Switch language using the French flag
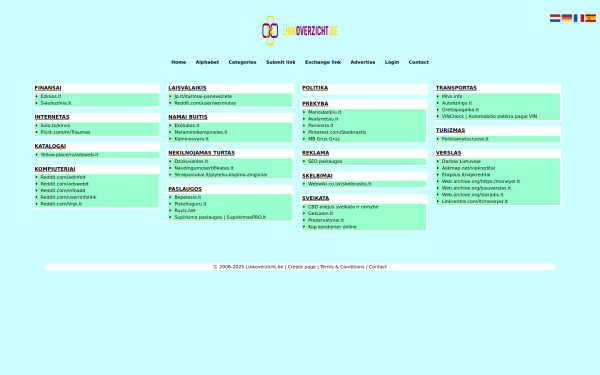 pyautogui.click(x=579, y=18)
